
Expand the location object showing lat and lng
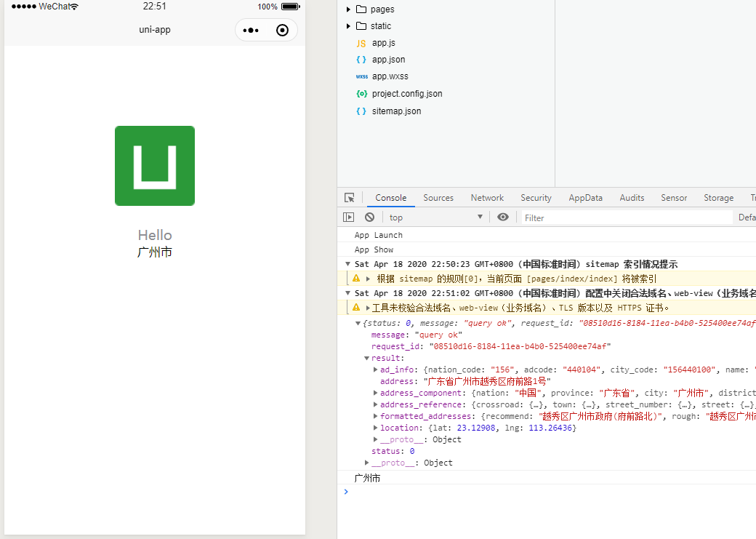[375, 427]
